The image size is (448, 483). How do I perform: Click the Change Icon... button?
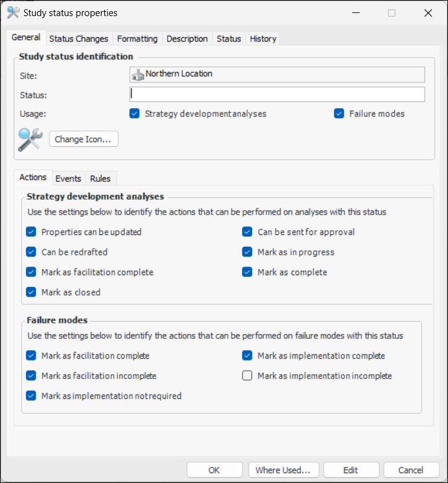coord(83,139)
